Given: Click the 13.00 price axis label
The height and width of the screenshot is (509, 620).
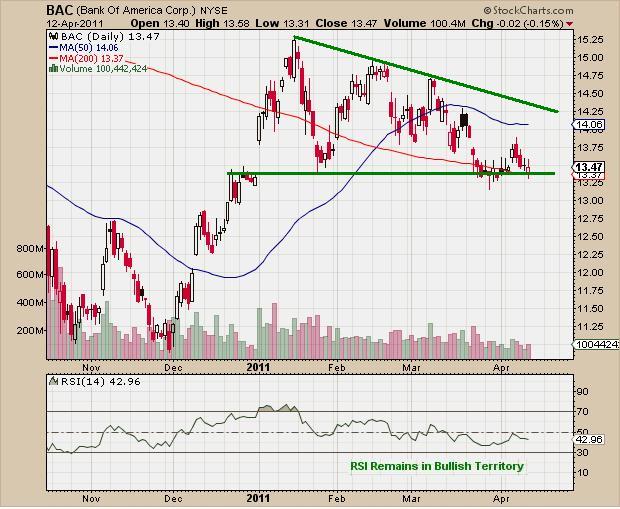Looking at the screenshot, I should [589, 201].
